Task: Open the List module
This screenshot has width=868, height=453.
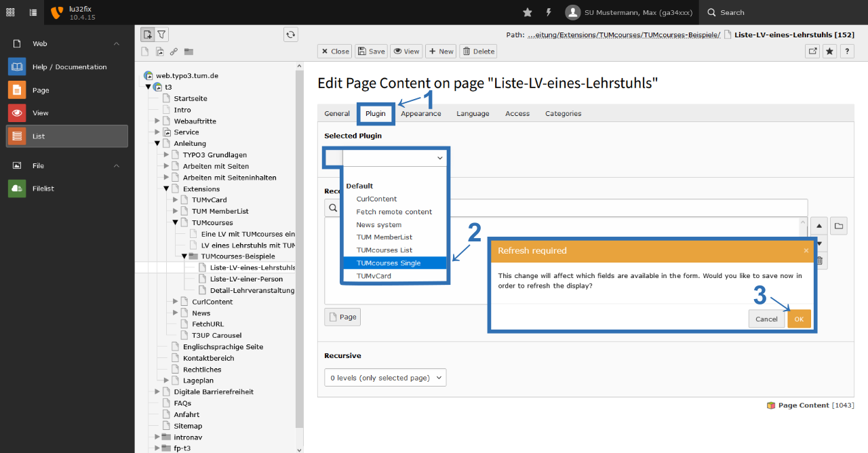Action: [67, 136]
